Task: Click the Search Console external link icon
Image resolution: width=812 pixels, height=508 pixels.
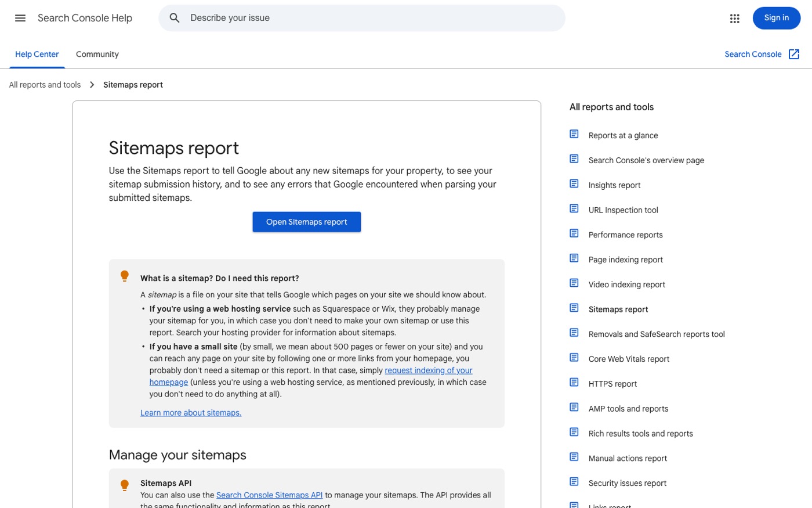Action: [794, 54]
